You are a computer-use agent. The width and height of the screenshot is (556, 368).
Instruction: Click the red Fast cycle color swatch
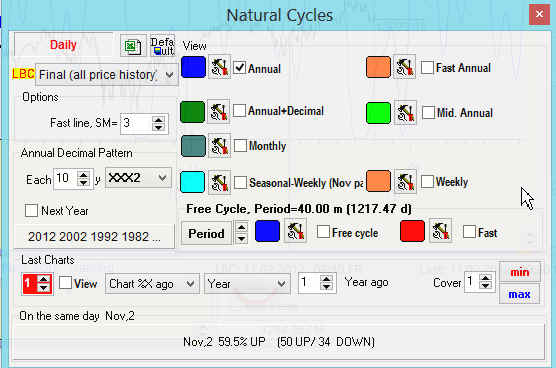pyautogui.click(x=412, y=231)
